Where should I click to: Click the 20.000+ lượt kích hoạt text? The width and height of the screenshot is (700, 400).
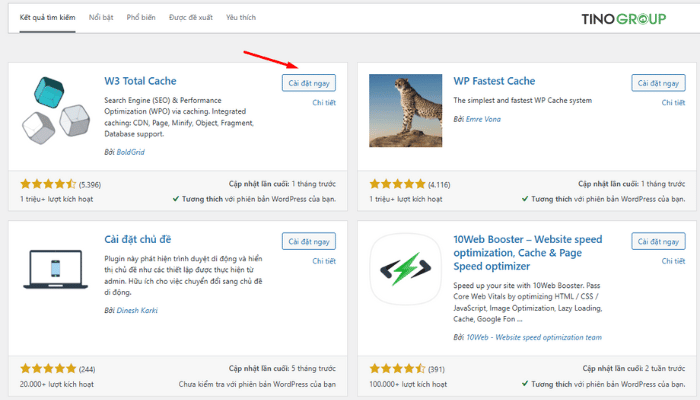point(57,384)
